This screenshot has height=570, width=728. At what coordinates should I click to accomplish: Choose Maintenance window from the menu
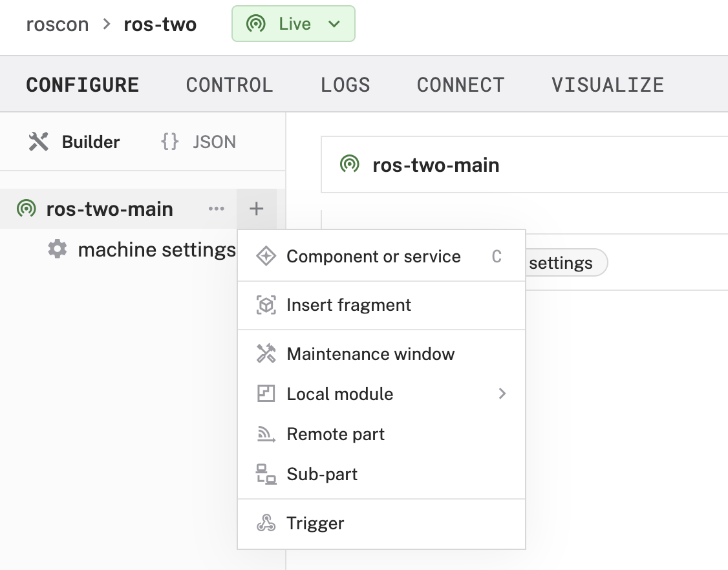click(381, 354)
